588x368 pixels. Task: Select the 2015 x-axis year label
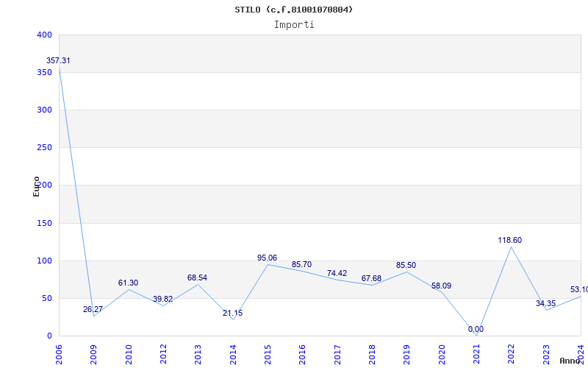pyautogui.click(x=268, y=354)
